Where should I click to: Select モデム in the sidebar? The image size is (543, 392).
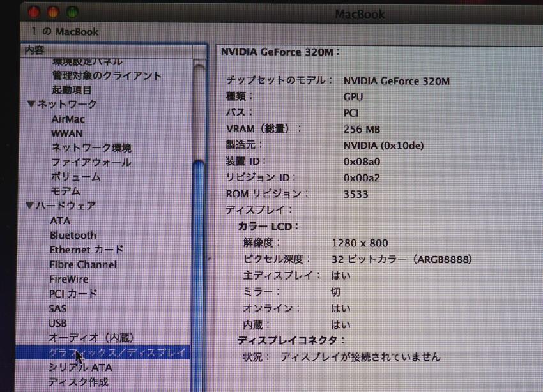pyautogui.click(x=65, y=191)
